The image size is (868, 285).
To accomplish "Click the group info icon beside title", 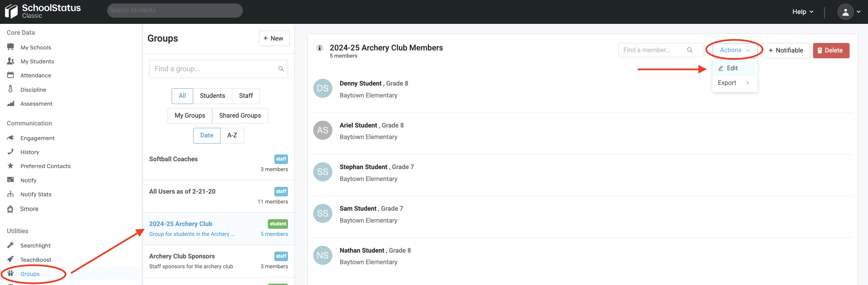I will coord(319,48).
